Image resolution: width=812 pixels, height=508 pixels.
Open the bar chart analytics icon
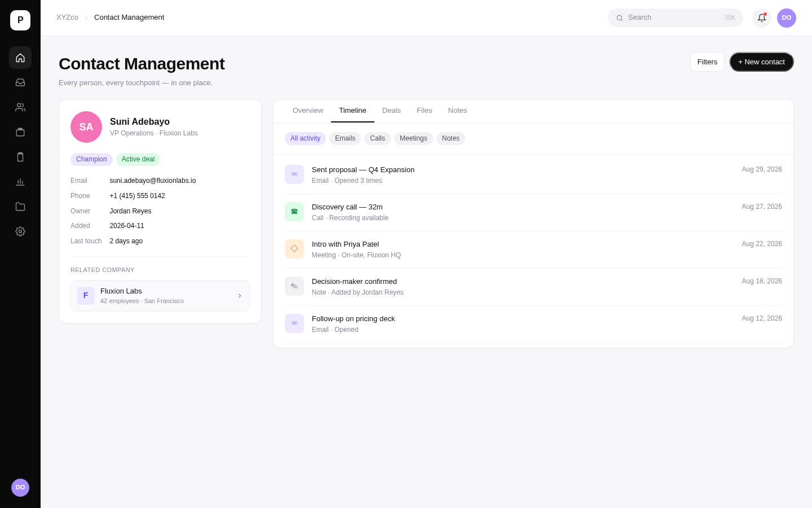pyautogui.click(x=20, y=182)
